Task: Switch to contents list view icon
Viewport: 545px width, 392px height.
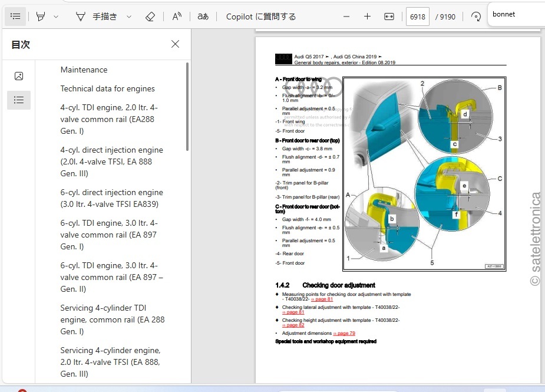Action: [x=19, y=100]
